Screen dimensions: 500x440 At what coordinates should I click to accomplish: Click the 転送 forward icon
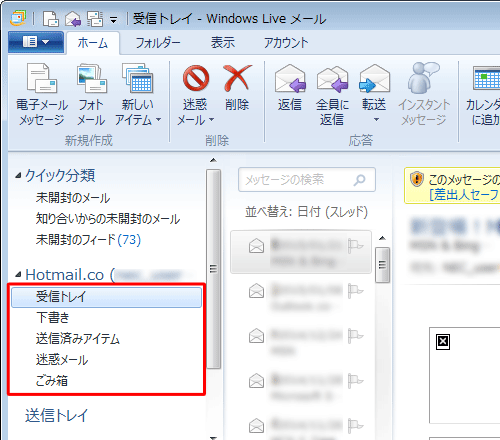click(374, 79)
